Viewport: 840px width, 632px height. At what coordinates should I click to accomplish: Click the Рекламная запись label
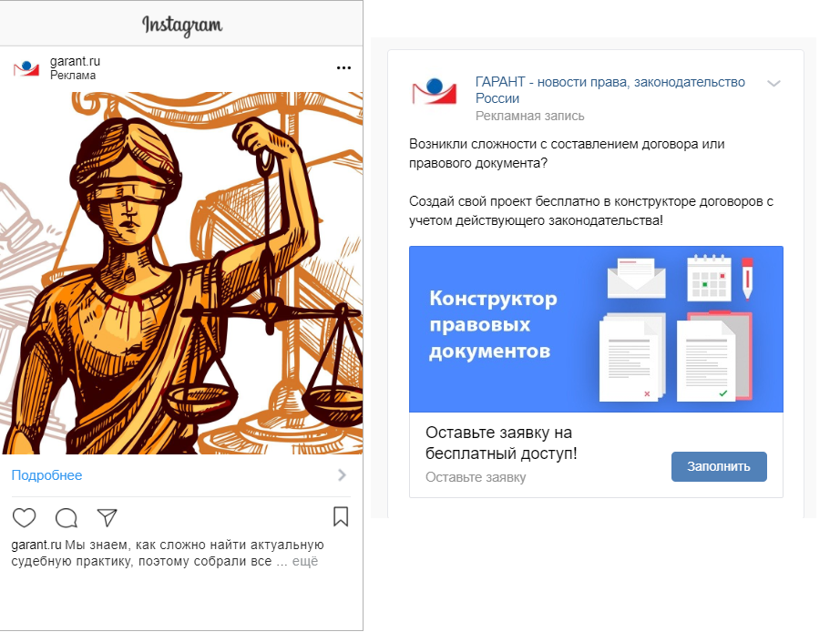coord(530,116)
